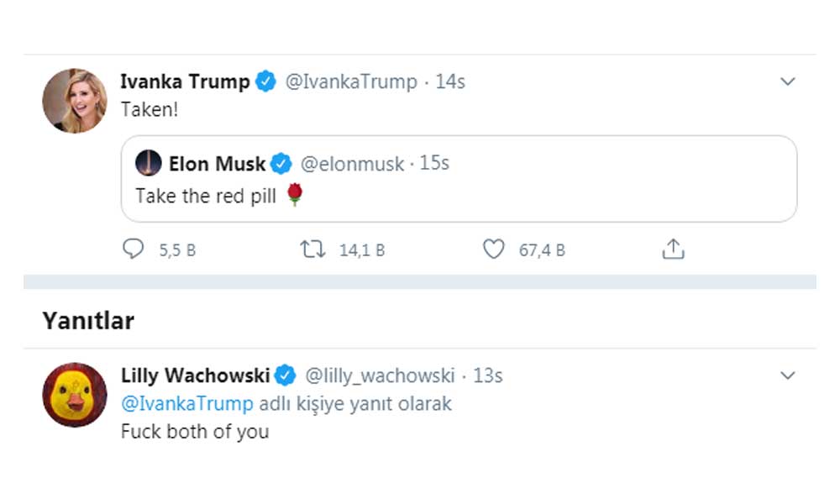This screenshot has width=840, height=504.
Task: Click the Lilly Wachowski display name
Action: click(x=195, y=375)
